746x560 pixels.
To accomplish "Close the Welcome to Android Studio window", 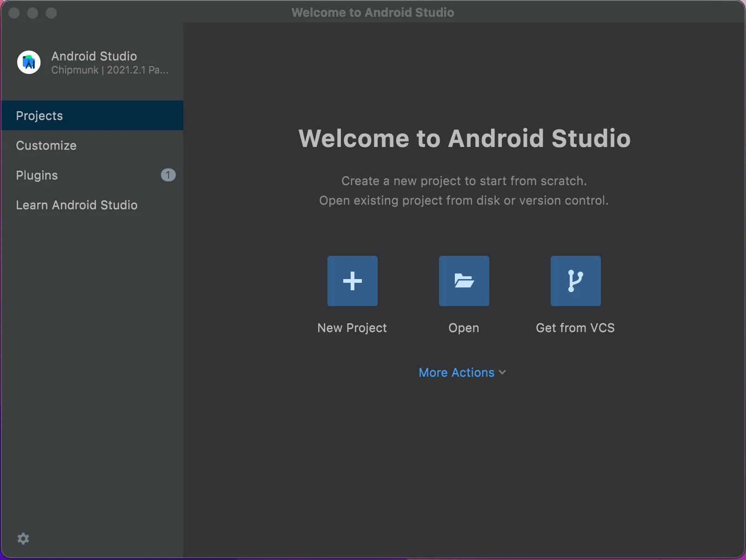I will (x=14, y=13).
